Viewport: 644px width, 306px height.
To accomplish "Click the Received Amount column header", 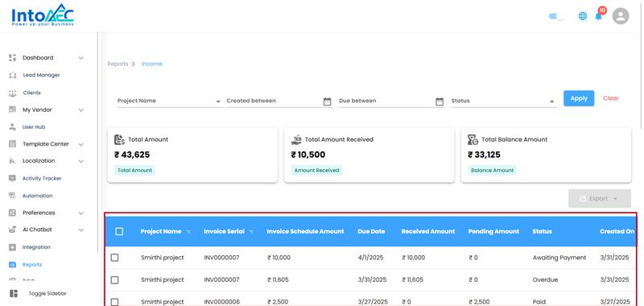I will [428, 232].
